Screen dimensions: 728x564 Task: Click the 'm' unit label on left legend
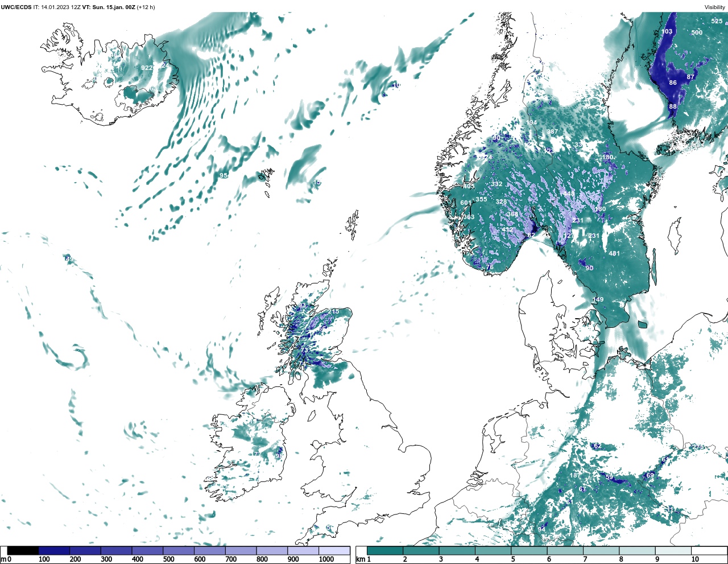click(3, 559)
